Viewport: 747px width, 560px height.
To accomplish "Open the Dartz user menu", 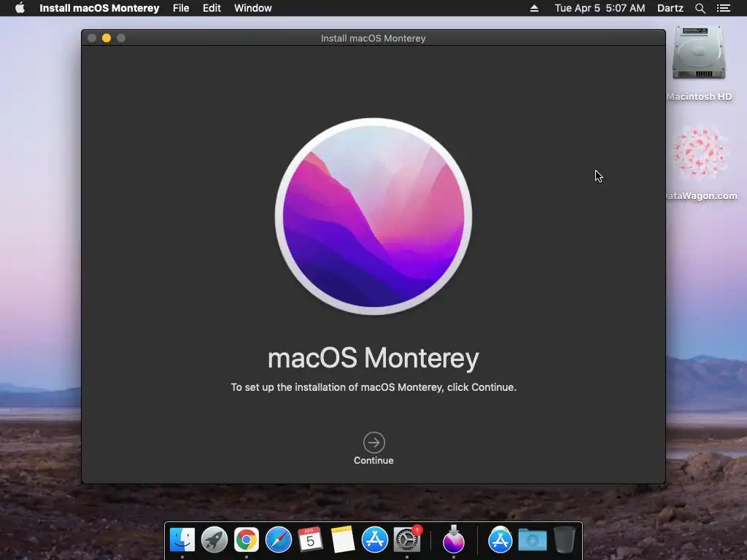I will coord(670,8).
